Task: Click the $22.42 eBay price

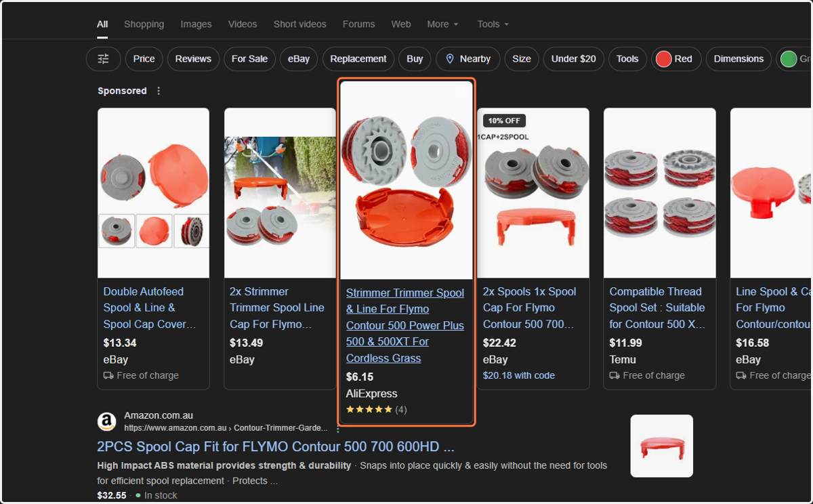Action: (499, 343)
